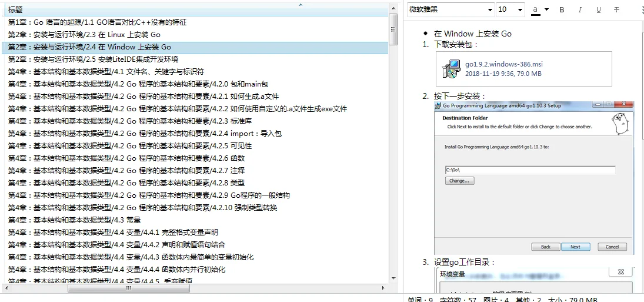644x302 pixels.
Task: Select note 4.4.4 函数体内并行初始化
Action: pos(196,270)
